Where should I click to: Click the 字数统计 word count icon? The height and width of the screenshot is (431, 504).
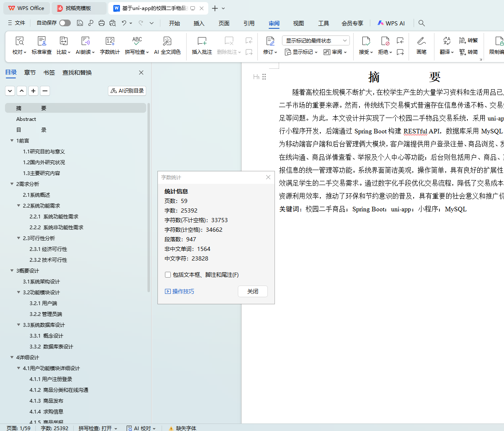click(x=110, y=41)
